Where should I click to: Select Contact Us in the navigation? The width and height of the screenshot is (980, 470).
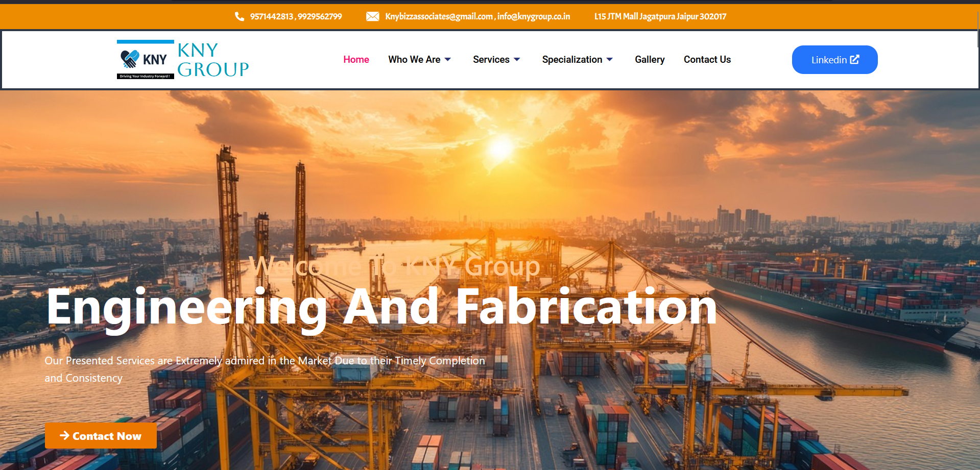pos(707,60)
